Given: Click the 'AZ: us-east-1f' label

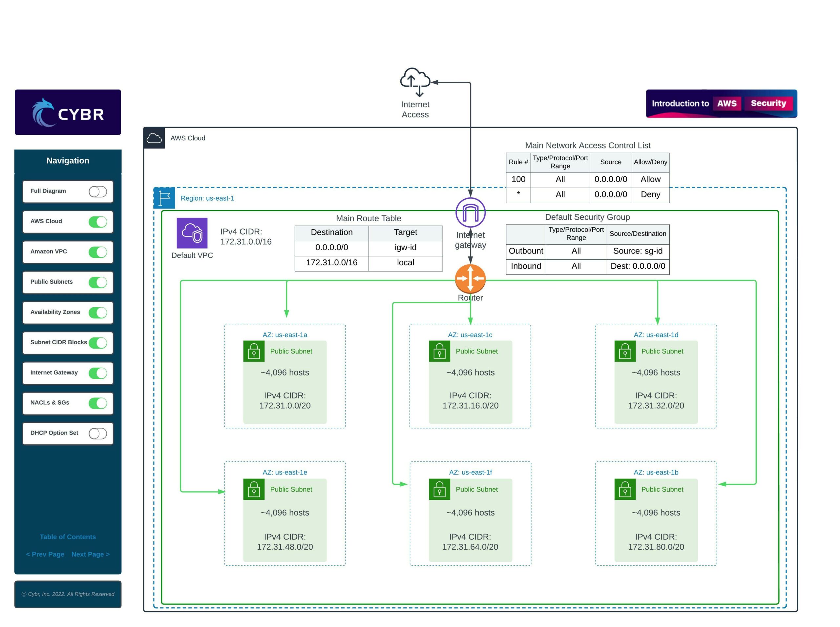Looking at the screenshot, I should (x=471, y=473).
